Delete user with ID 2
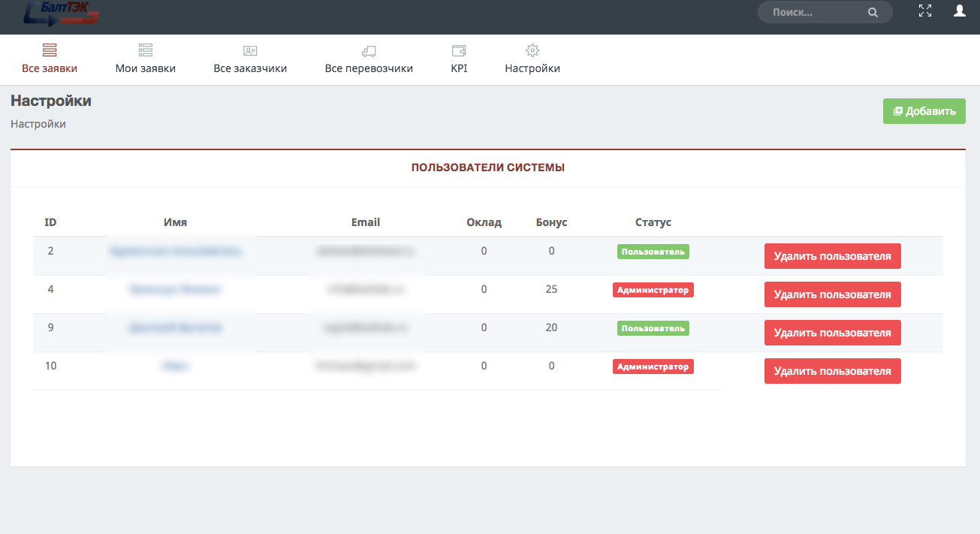The image size is (980, 534). 833,256
